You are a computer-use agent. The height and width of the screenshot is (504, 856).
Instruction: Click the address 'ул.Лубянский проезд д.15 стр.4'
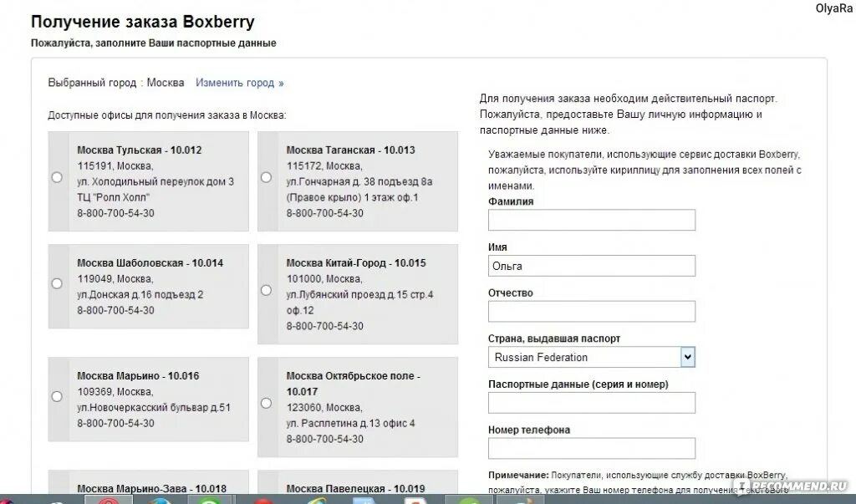[x=359, y=295]
